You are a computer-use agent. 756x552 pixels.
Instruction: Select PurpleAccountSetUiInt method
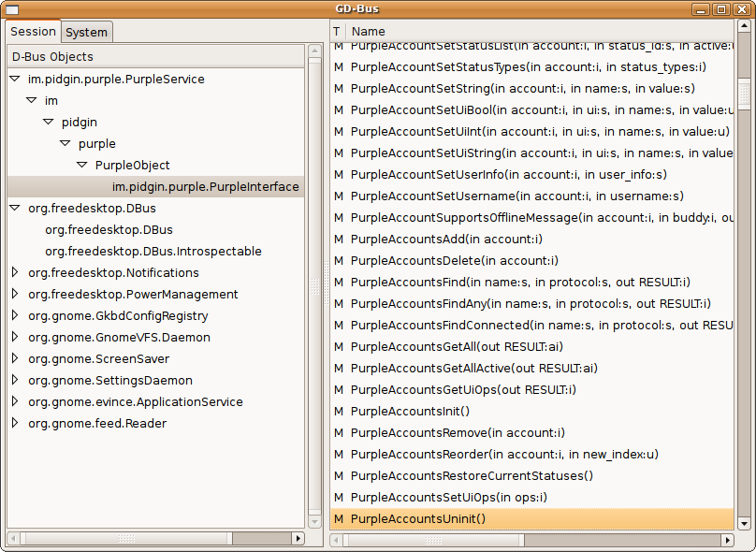click(531, 132)
